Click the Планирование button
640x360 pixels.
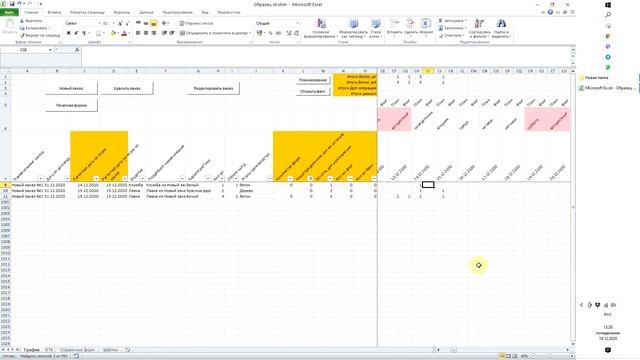[313, 80]
